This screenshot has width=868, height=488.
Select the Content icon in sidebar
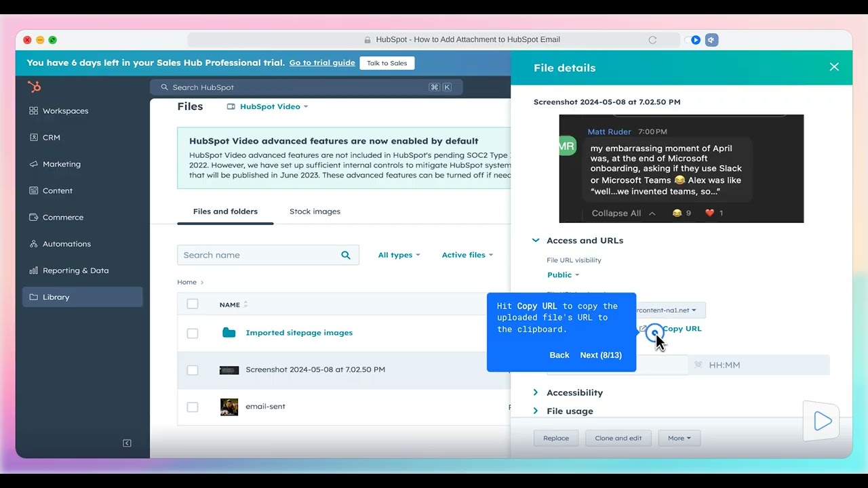[33, 190]
